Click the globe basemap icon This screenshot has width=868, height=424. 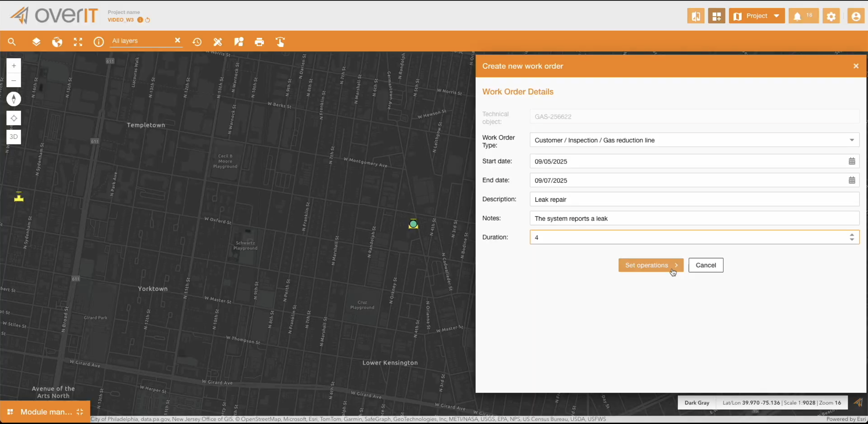pos(57,42)
